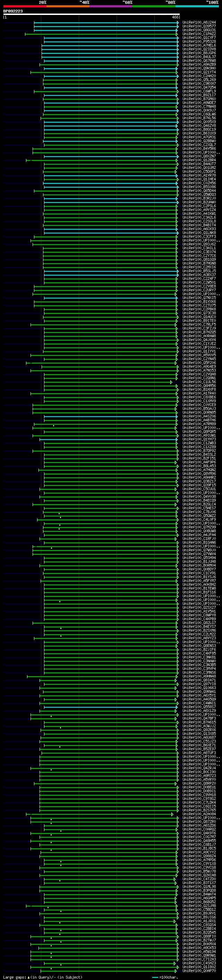Select label UniRef100_B7GM60
The width and height of the screenshot is (222, 980).
(199, 99)
